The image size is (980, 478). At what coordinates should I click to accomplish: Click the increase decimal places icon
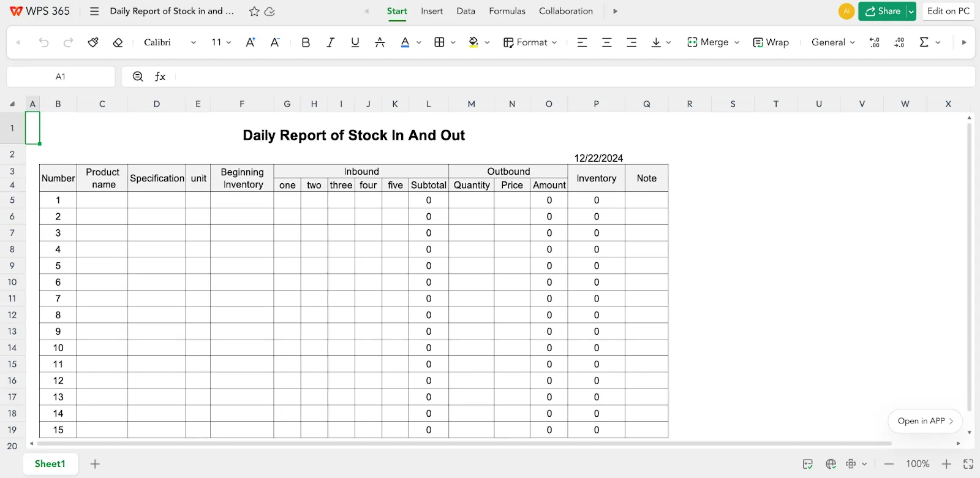(875, 42)
